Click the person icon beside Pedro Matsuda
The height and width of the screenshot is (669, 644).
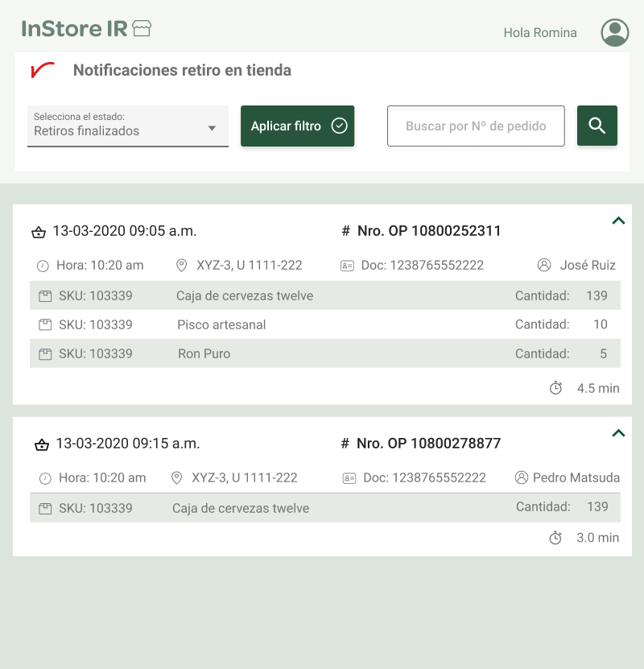[522, 477]
